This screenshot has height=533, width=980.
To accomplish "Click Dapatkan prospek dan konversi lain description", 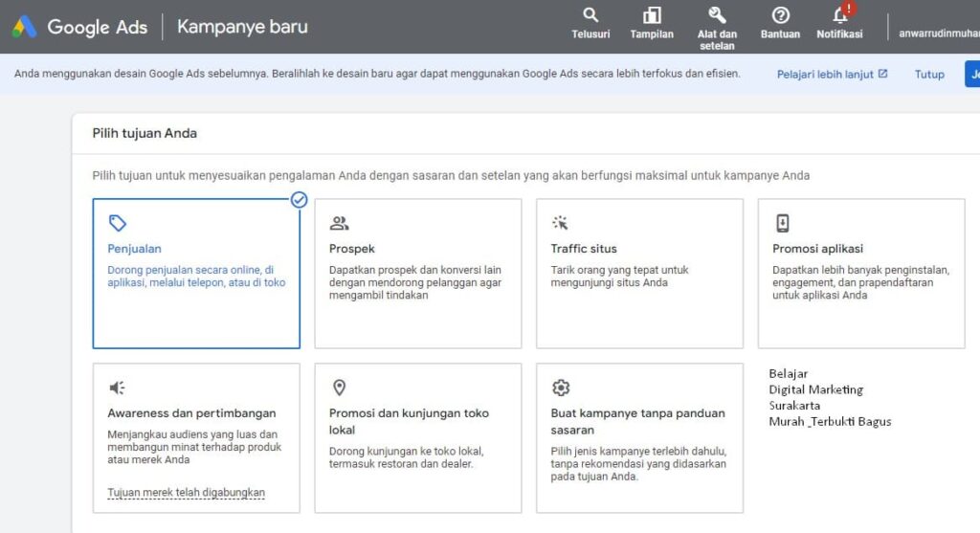I will [x=415, y=282].
